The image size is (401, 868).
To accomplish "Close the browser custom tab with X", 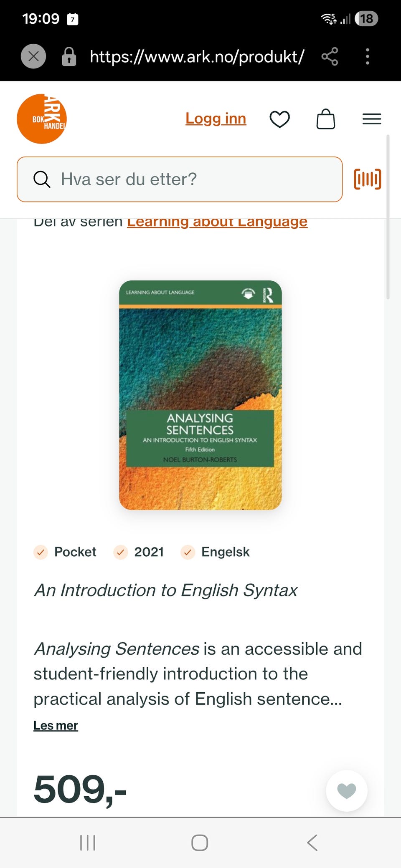I will [x=33, y=56].
